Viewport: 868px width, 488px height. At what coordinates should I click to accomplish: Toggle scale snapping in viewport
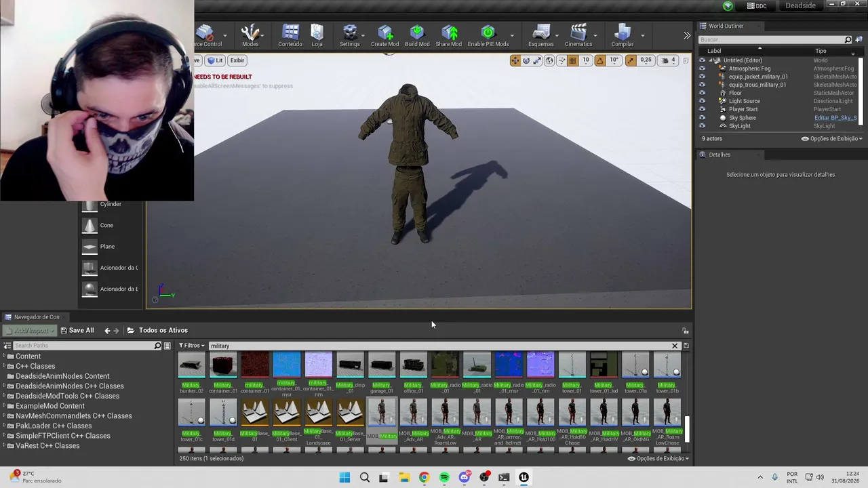pos(631,60)
